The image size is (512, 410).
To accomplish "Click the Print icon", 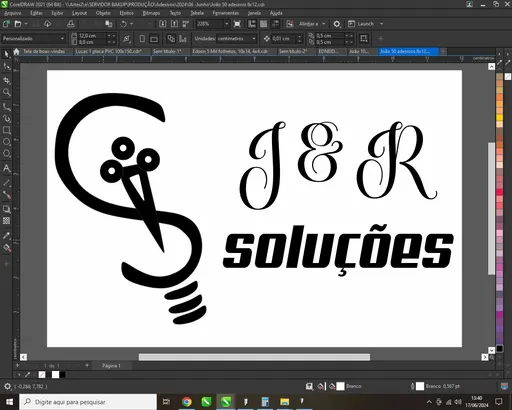I will pos(70,24).
